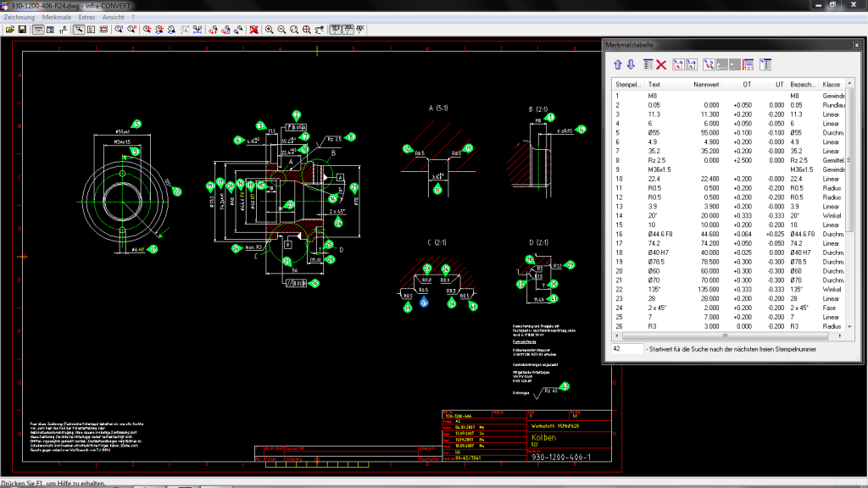Click the magnifier with red cross and blue arrows

tap(159, 30)
